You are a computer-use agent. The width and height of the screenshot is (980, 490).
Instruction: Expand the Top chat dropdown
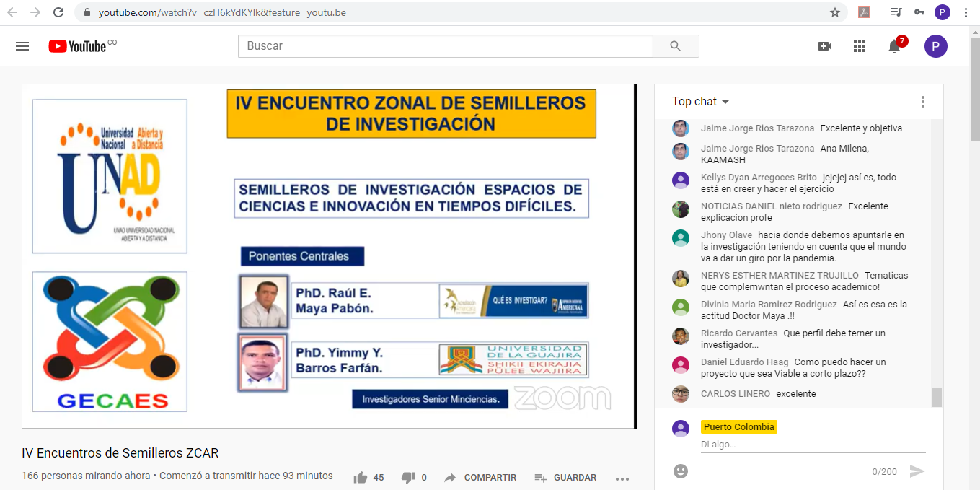pos(701,102)
